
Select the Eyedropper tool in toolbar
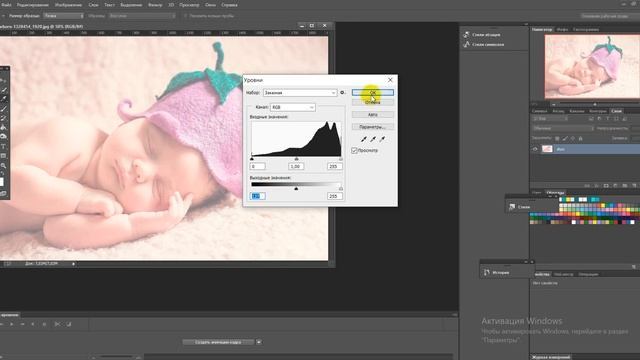[x=3, y=99]
